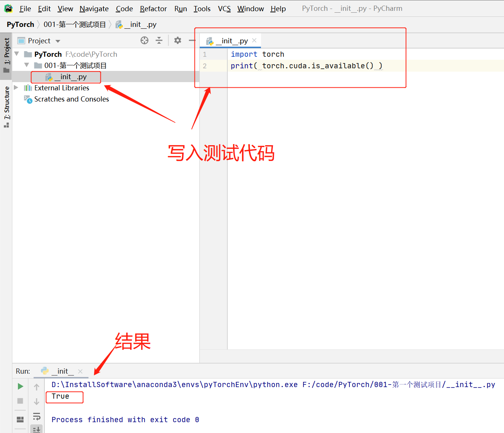Click the Run: panel label
This screenshot has height=433, width=504.
click(x=23, y=371)
